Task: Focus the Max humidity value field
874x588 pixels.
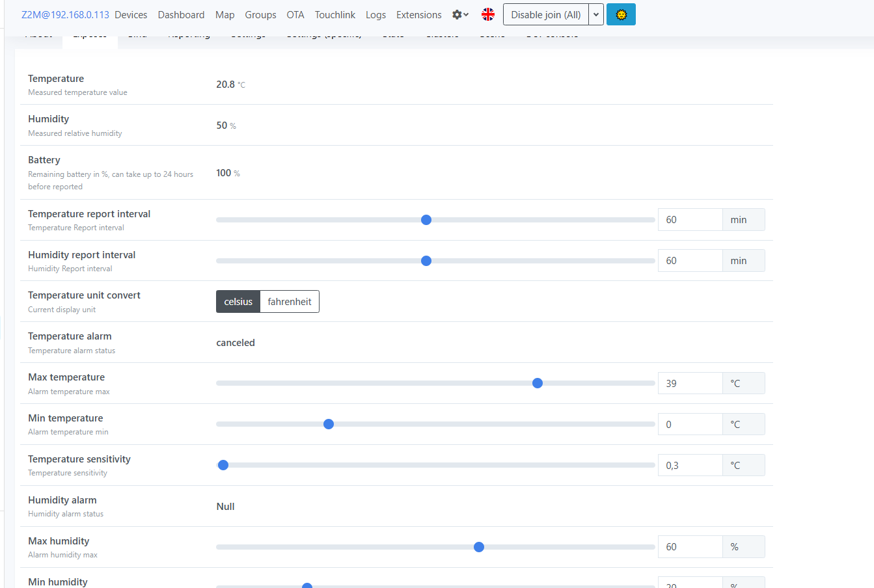Action: pyautogui.click(x=690, y=547)
